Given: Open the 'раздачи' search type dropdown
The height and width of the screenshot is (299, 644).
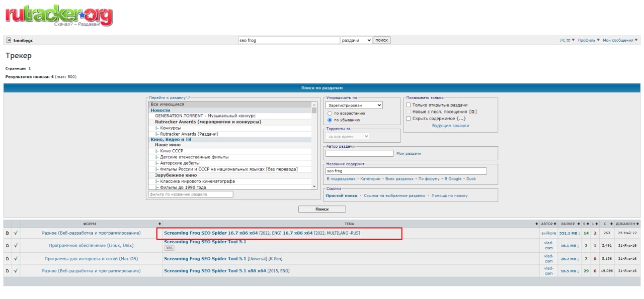Looking at the screenshot, I should coord(356,40).
